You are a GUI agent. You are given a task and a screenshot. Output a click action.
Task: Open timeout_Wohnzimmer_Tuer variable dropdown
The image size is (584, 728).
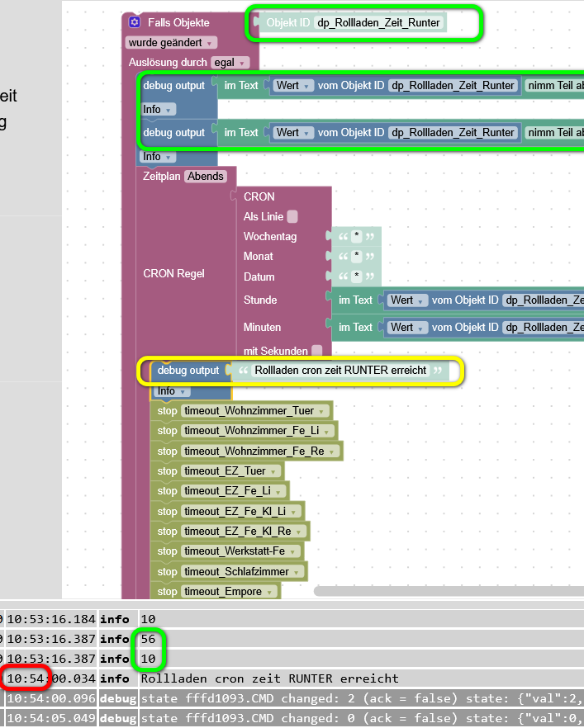[x=255, y=411]
